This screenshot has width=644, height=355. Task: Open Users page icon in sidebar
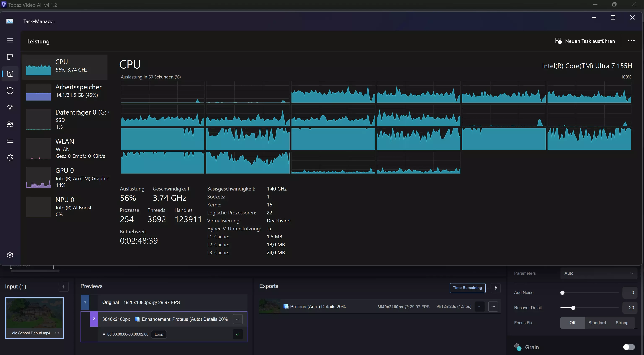[10, 124]
